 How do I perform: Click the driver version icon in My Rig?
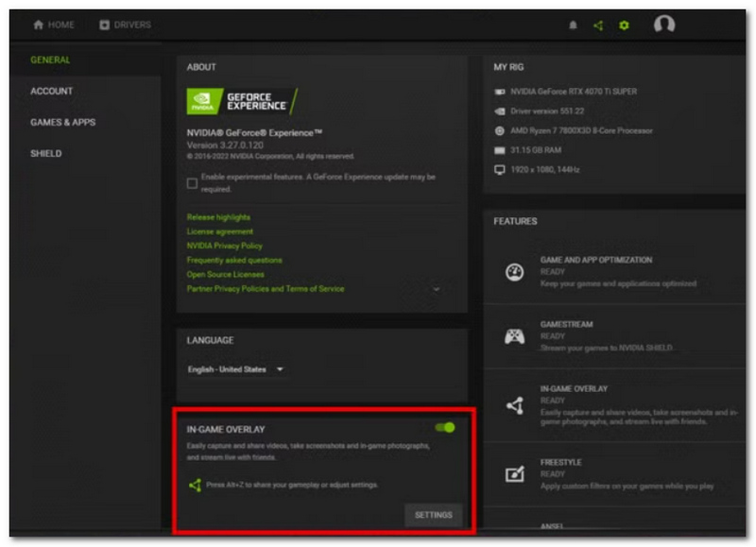coord(500,111)
